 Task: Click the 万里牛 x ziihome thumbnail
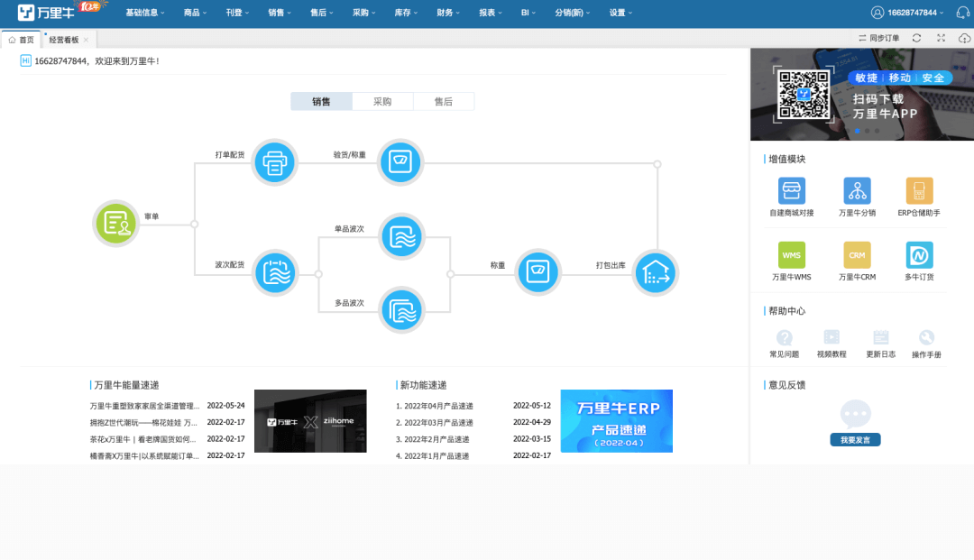click(310, 421)
